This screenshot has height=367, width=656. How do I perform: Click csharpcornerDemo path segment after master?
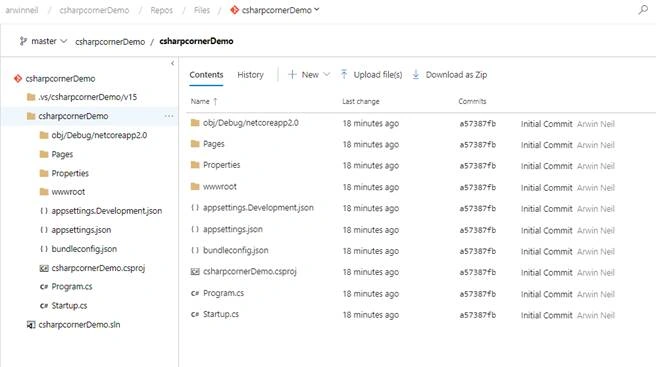coord(110,41)
